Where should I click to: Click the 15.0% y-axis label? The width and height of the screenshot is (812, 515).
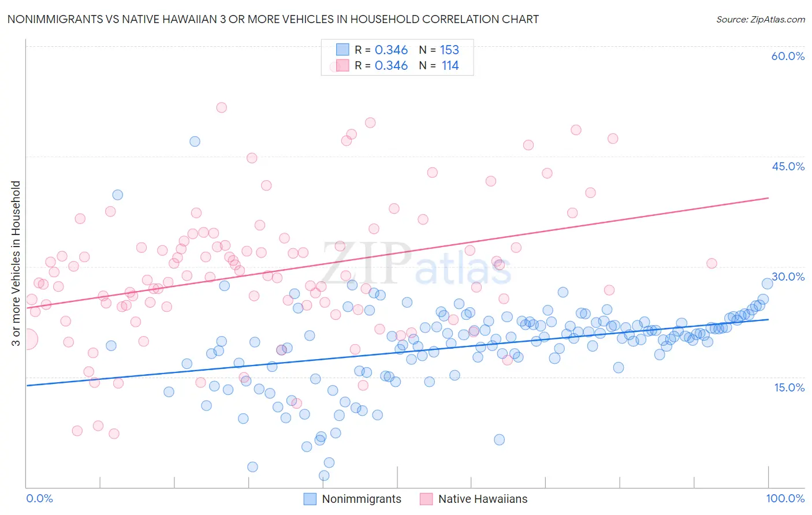[789, 387]
